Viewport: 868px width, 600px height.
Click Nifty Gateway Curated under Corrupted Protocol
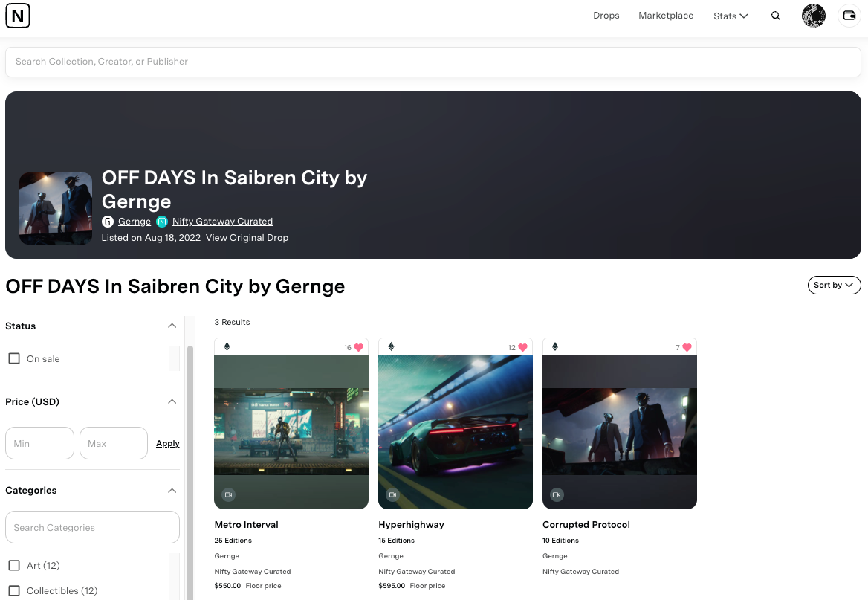click(580, 571)
